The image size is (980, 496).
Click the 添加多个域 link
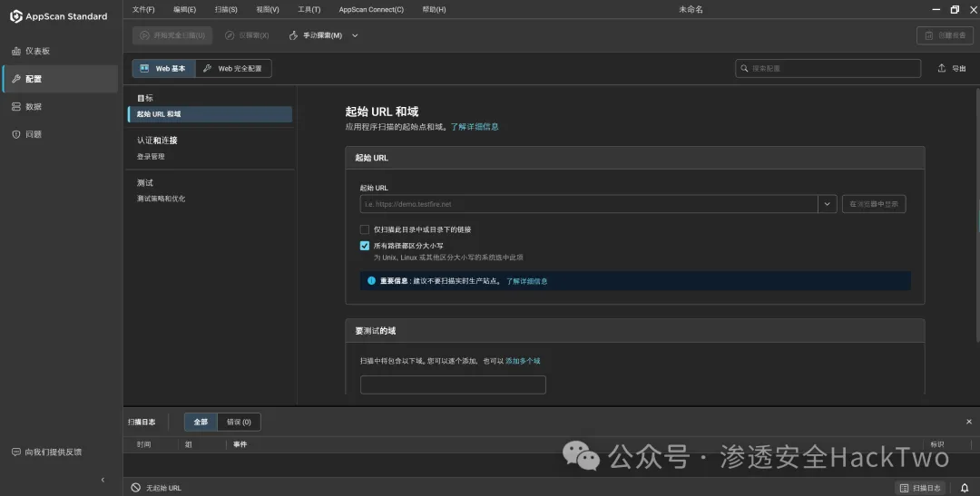(x=523, y=361)
